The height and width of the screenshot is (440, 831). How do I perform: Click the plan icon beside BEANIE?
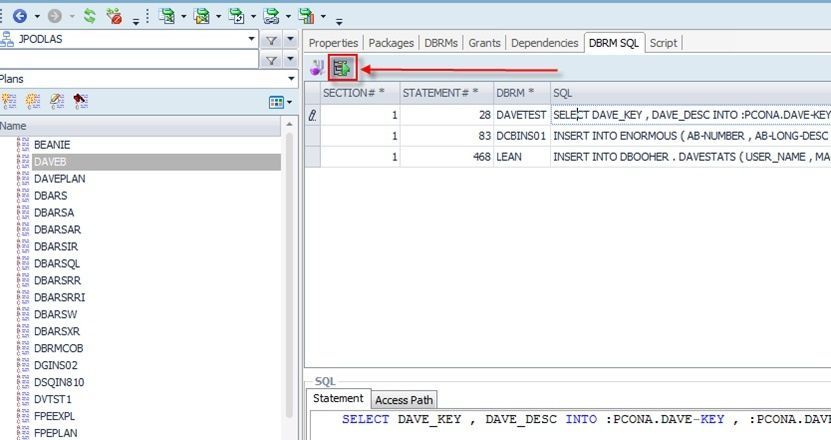[x=23, y=145]
